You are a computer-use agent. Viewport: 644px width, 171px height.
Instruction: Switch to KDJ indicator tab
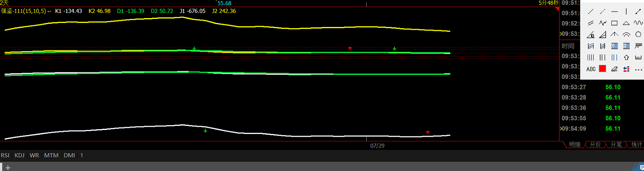coord(19,155)
